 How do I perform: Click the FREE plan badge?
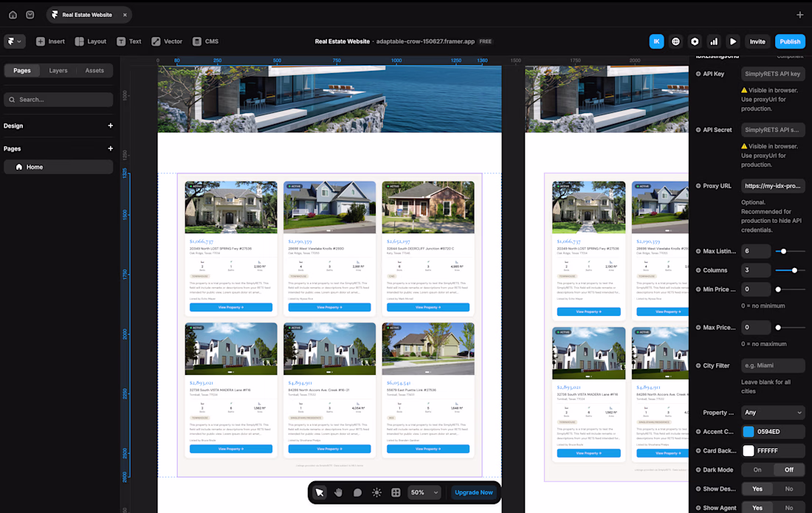tap(485, 41)
